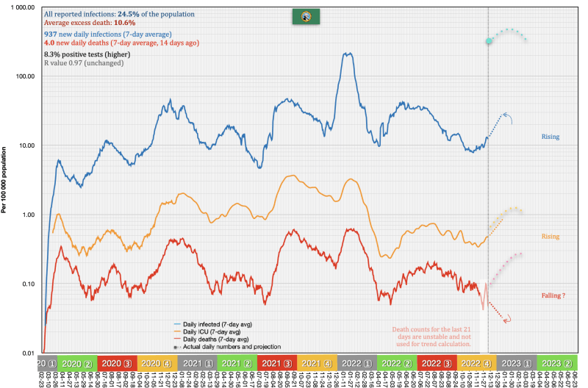Click the 2023 Q1 gray quarter block

click(516, 363)
